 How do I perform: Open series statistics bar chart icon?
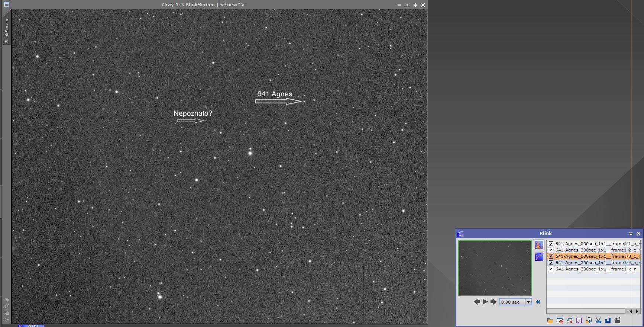click(x=608, y=320)
